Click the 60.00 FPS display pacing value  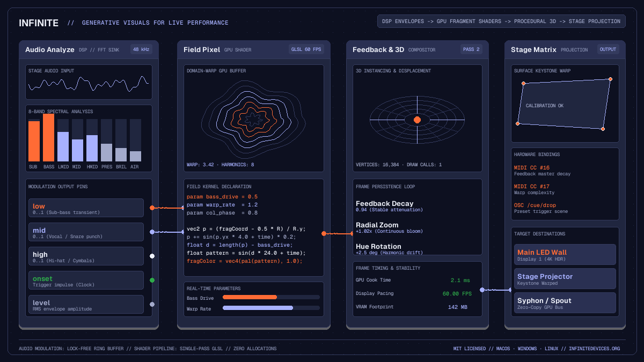(x=456, y=293)
